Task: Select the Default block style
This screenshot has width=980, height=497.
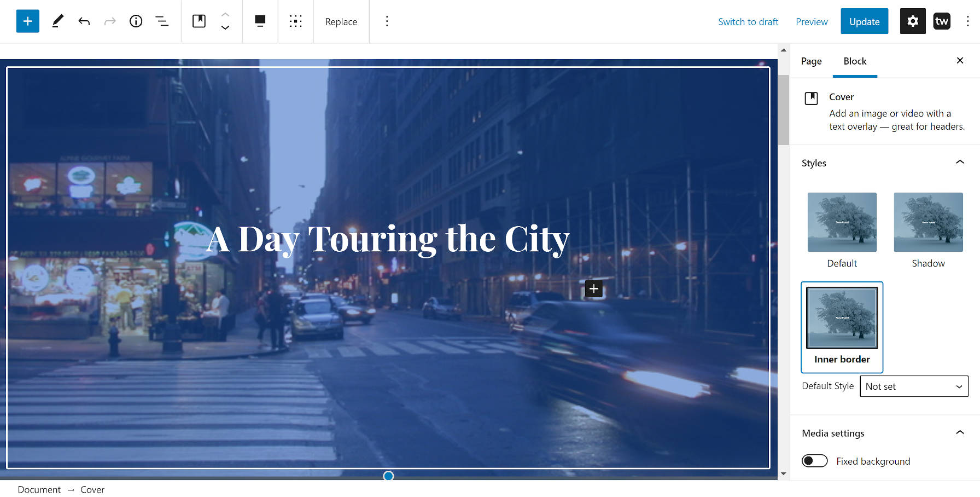Action: (x=841, y=222)
